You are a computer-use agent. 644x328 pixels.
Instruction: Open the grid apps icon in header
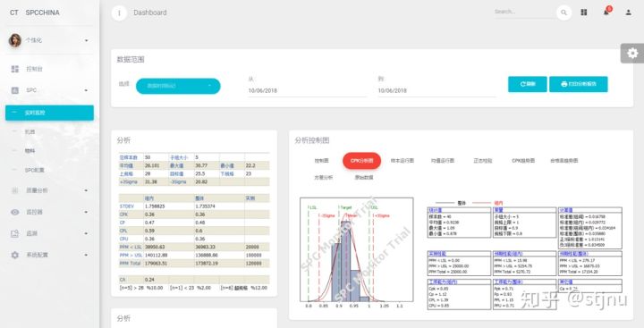(x=583, y=13)
